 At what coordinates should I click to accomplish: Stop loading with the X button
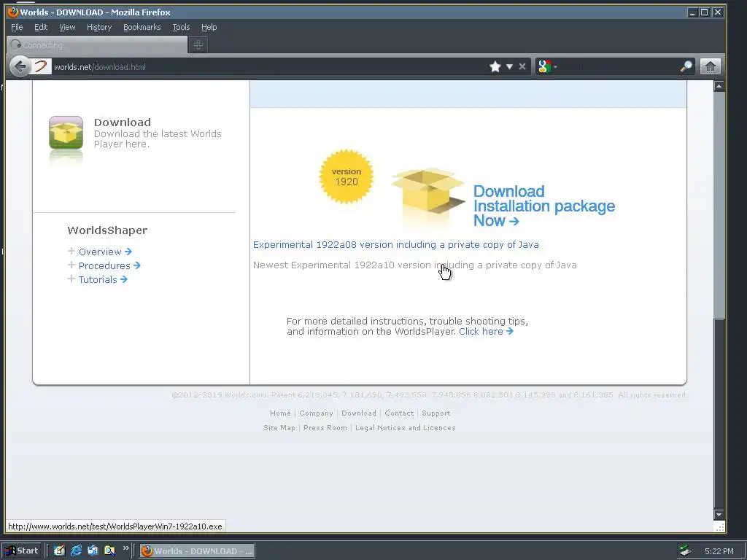click(x=522, y=66)
